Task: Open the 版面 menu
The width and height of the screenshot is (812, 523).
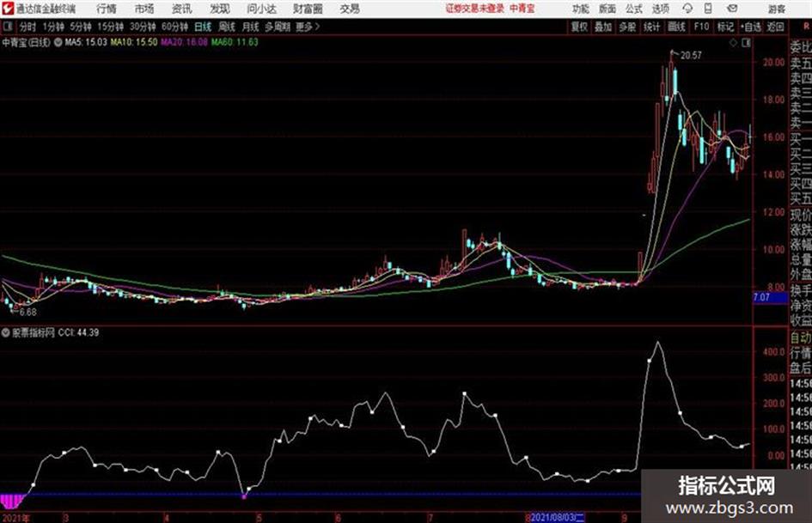Action: [x=607, y=9]
